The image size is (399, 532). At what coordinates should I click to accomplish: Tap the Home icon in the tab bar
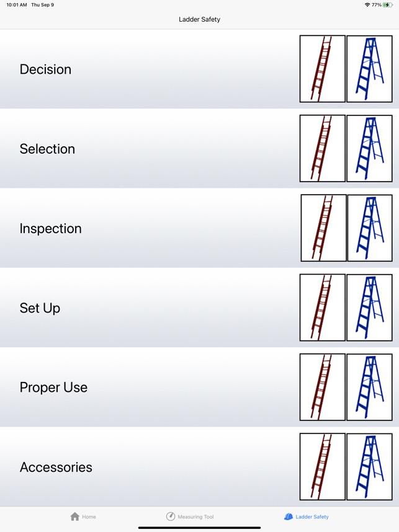pyautogui.click(x=75, y=516)
